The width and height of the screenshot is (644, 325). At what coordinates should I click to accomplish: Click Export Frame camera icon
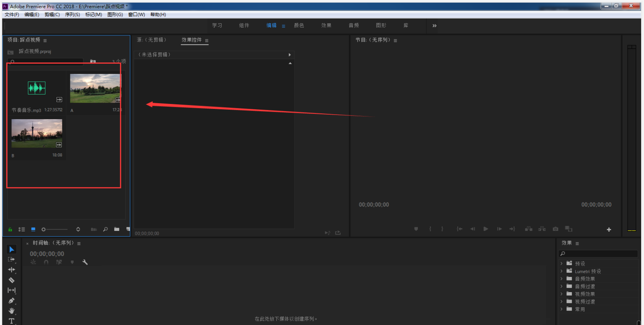[556, 229]
